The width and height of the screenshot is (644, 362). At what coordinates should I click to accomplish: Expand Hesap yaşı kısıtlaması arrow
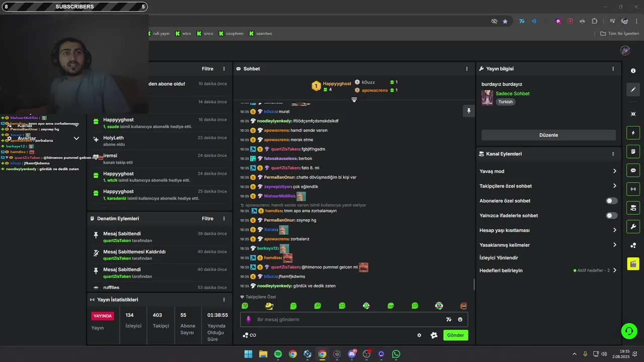614,230
